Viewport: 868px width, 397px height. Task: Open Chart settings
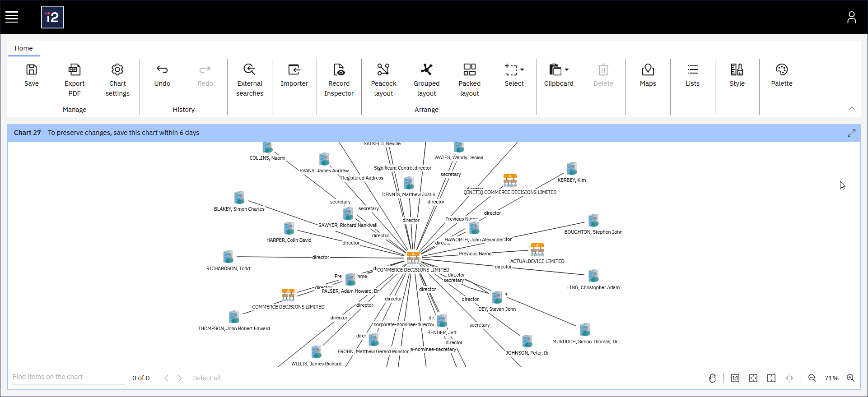pyautogui.click(x=117, y=80)
